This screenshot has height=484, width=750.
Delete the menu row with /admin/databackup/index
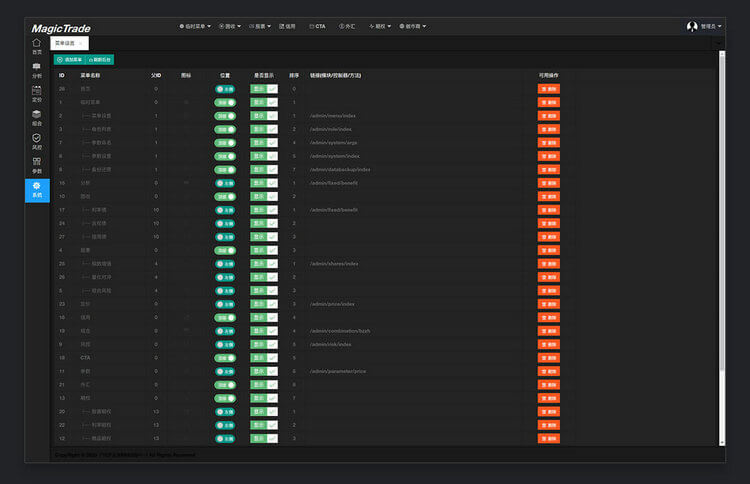[549, 170]
